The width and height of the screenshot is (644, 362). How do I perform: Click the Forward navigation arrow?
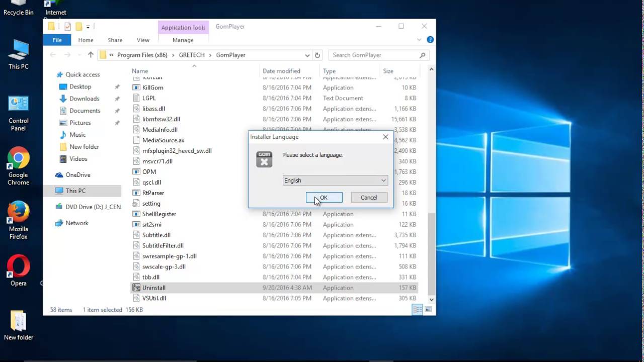[x=67, y=55]
